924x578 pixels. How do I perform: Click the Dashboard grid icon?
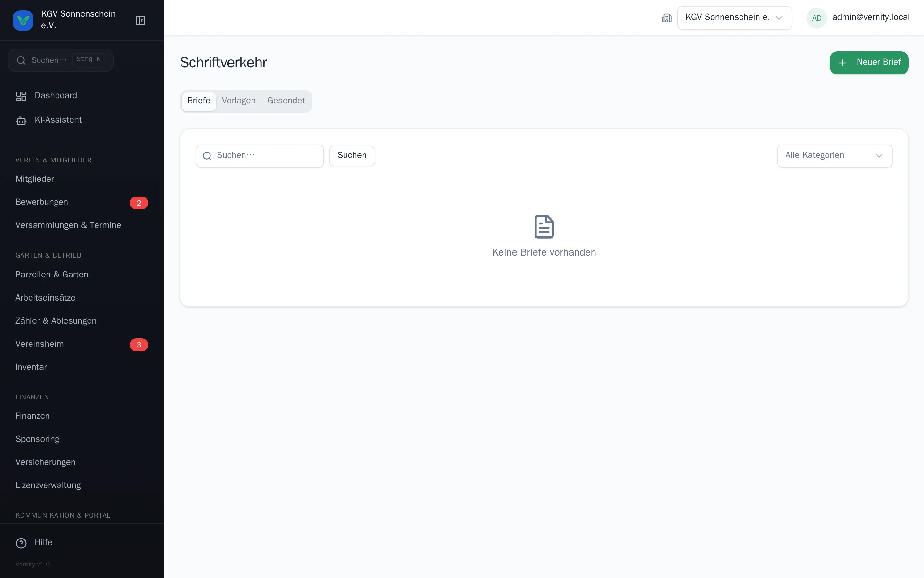click(21, 96)
